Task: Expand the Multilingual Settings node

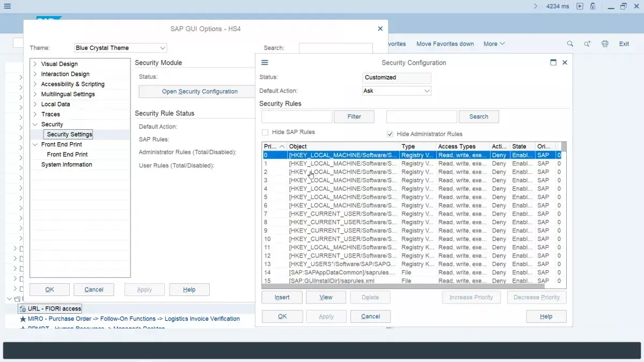Action: [35, 94]
